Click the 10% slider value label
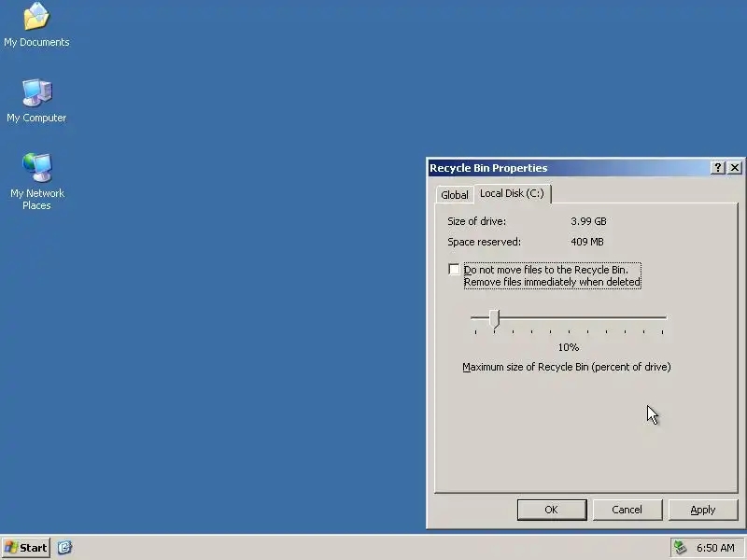Image resolution: width=747 pixels, height=560 pixels. pyautogui.click(x=569, y=347)
